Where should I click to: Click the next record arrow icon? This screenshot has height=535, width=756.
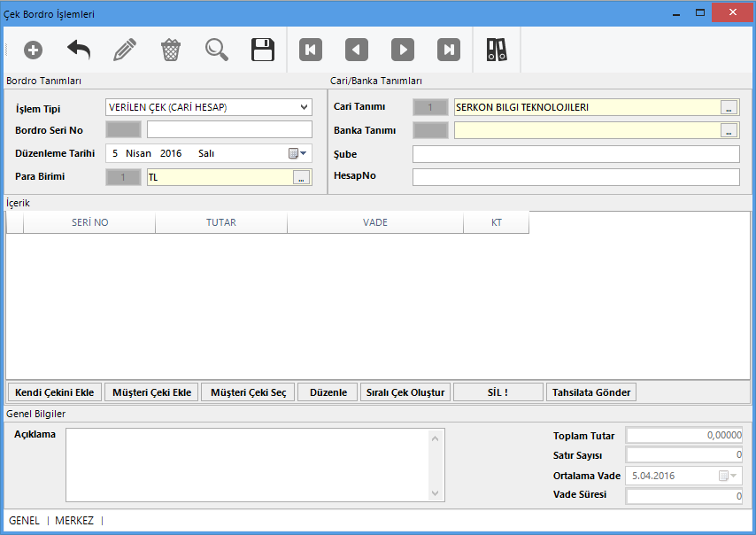[403, 50]
